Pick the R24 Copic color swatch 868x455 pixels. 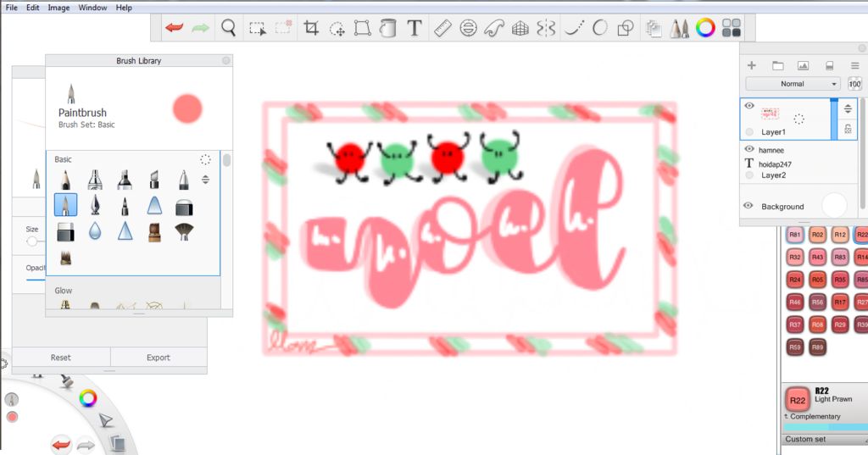coord(795,280)
